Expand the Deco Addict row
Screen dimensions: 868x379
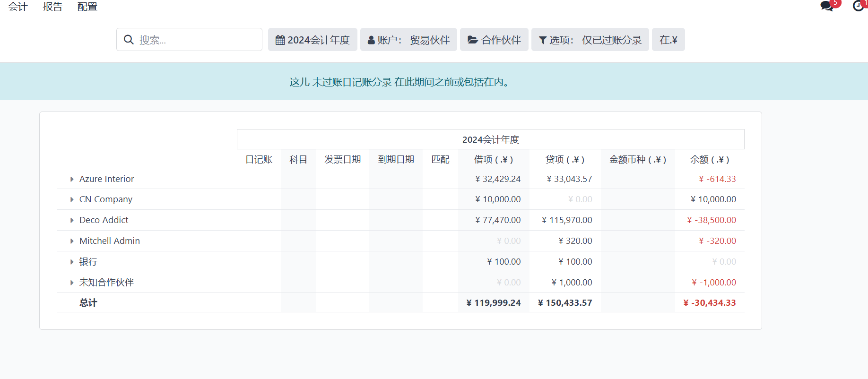(72, 220)
